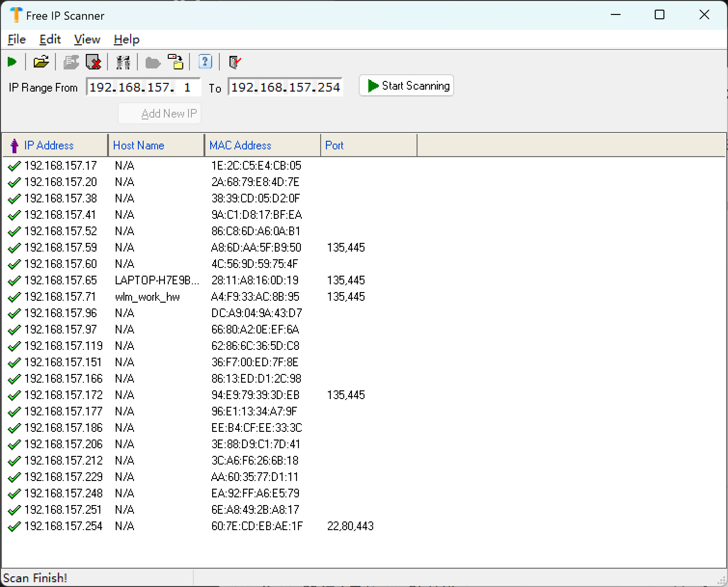Click the IP Range From address field

143,87
